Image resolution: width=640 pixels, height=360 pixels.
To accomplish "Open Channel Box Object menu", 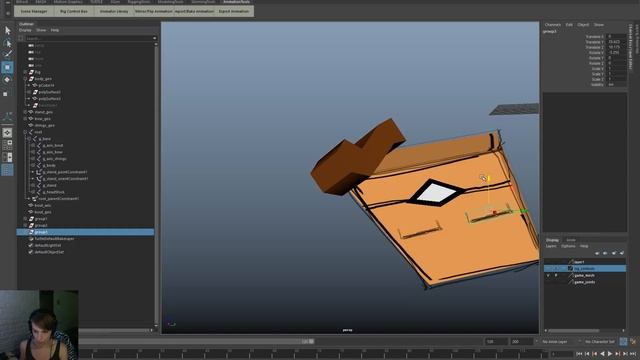I will [583, 25].
